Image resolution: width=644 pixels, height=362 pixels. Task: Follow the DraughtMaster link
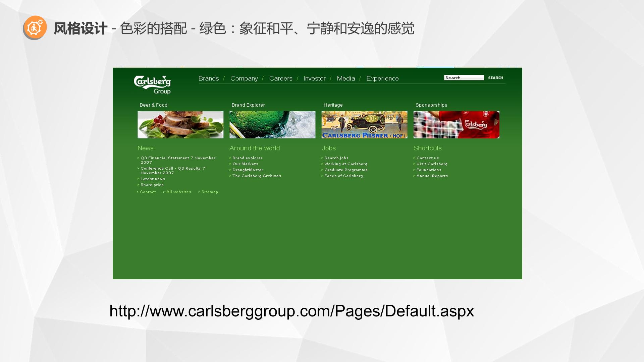click(248, 170)
